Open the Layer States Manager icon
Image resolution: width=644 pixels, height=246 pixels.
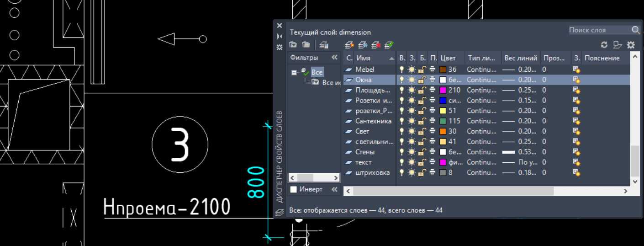coord(324,44)
